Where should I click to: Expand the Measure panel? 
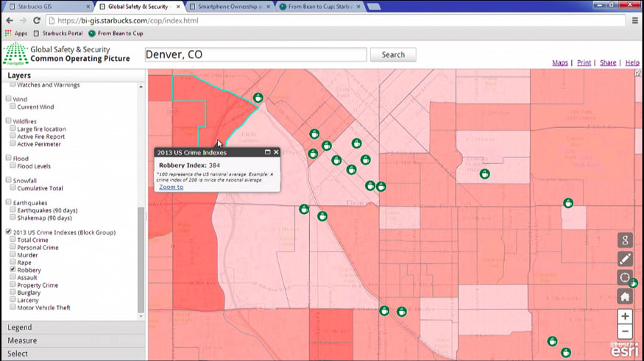[74, 340]
